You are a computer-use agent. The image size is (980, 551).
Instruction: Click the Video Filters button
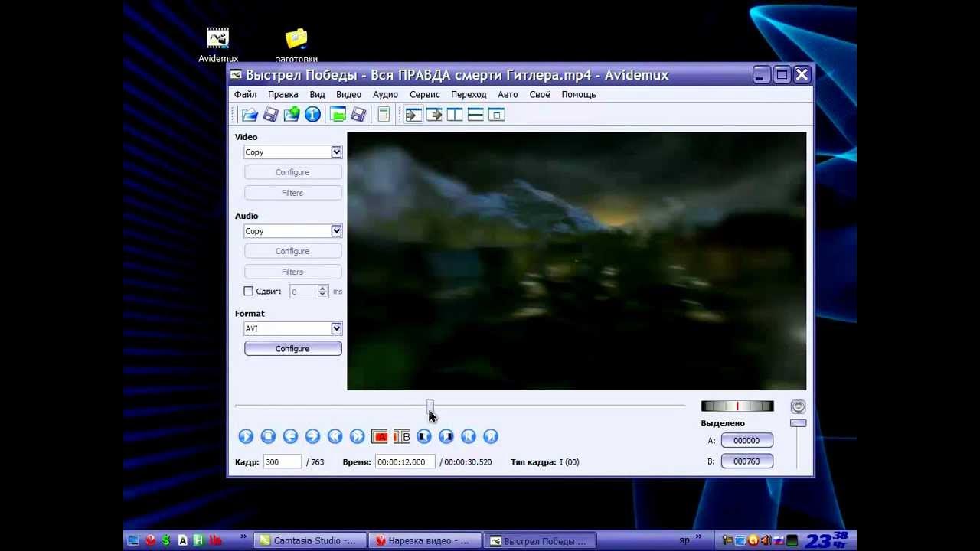292,193
